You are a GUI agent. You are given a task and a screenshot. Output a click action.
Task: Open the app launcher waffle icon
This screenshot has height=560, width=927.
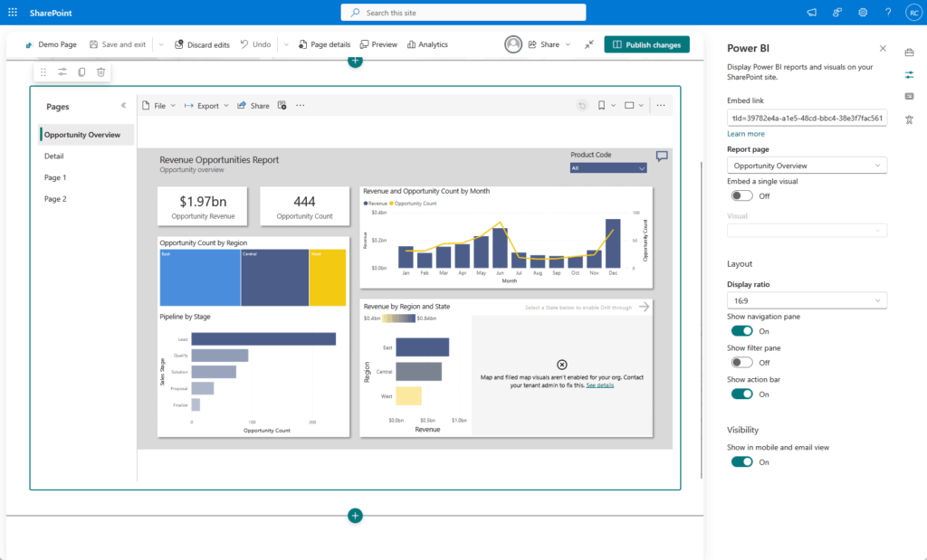[x=13, y=13]
